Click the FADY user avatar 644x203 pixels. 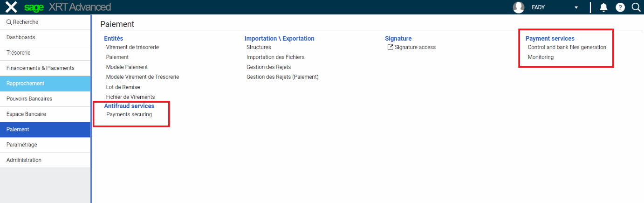tap(518, 7)
